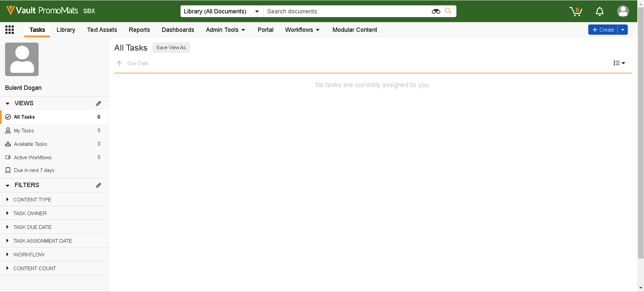Collapse the VIEWS section

[8, 104]
